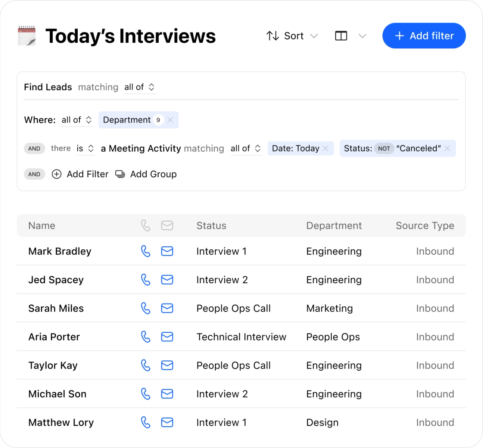Remove the Department filter chip
This screenshot has width=483, height=448.
click(170, 120)
